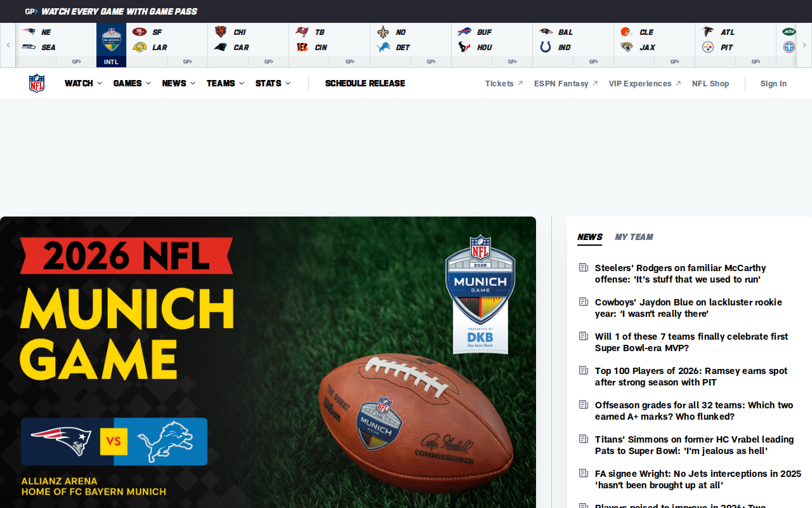Viewport: 812px width, 508px height.
Task: Open the SCHEDULE RELEASE page
Action: click(x=365, y=83)
